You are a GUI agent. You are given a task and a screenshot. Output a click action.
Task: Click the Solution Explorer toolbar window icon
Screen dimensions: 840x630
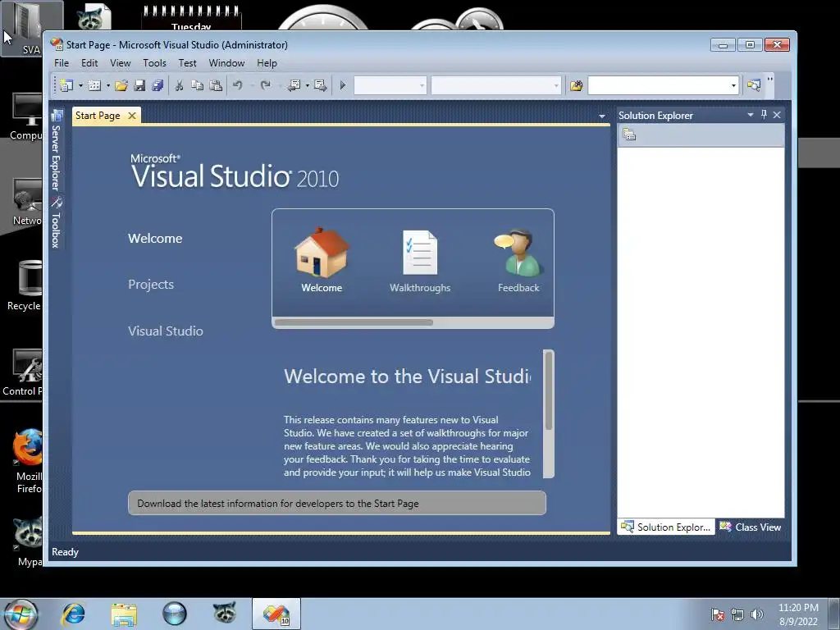click(x=754, y=85)
